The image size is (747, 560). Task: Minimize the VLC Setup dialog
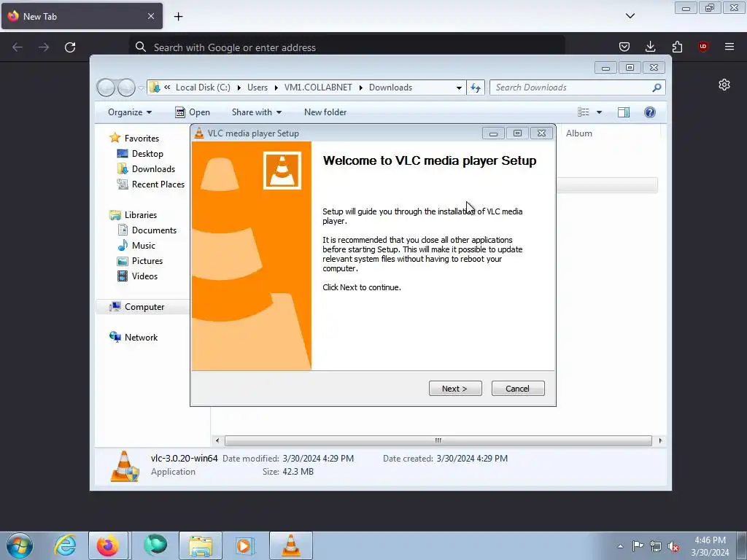(493, 133)
